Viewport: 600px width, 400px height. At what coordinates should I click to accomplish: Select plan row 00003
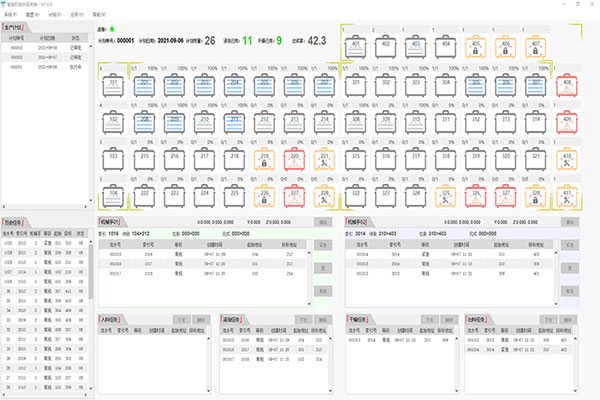pos(45,48)
